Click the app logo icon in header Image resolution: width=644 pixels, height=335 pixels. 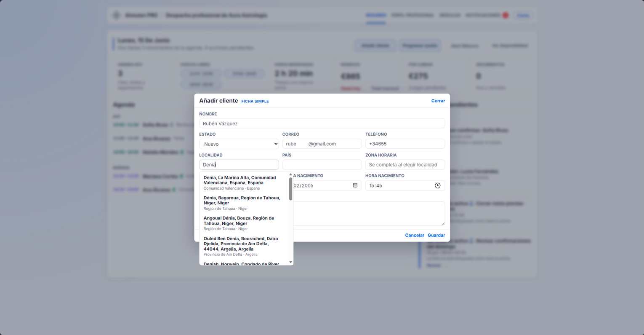117,16
